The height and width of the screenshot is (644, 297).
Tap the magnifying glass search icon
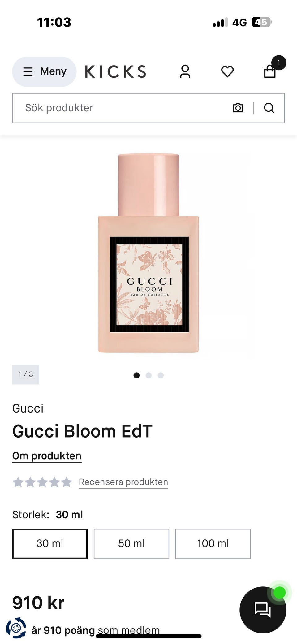269,108
